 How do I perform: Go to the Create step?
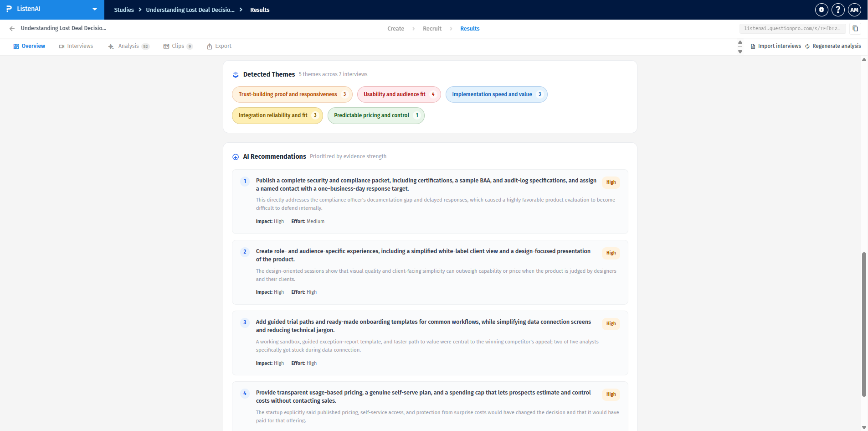pyautogui.click(x=395, y=28)
